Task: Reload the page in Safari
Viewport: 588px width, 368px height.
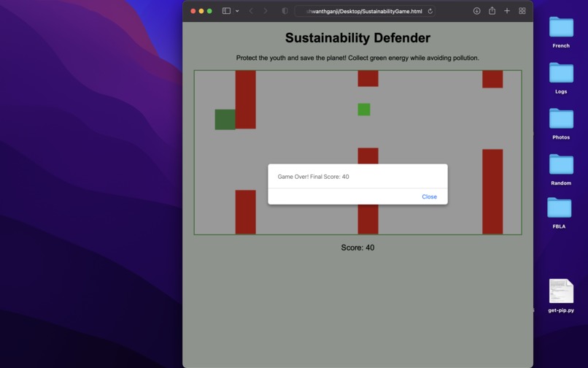Action: (430, 11)
